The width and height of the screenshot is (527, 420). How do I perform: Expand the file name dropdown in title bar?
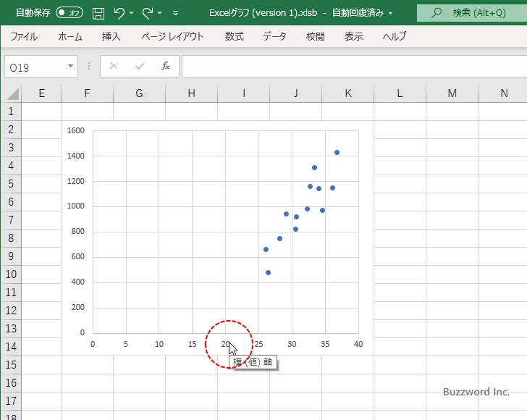pyautogui.click(x=391, y=13)
